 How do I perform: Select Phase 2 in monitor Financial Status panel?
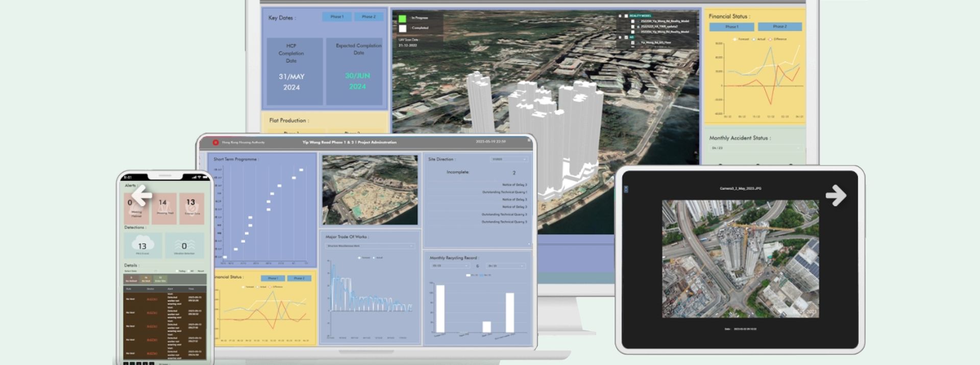(x=779, y=27)
